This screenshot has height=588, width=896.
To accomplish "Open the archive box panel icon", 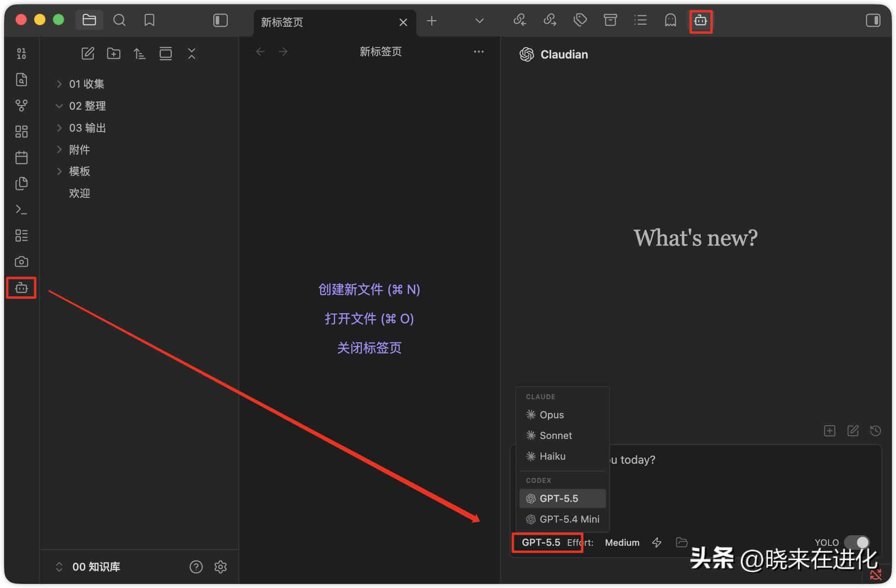I will pyautogui.click(x=610, y=20).
